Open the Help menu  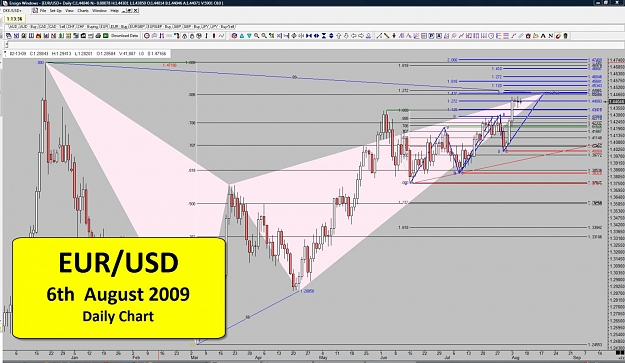[114, 11]
